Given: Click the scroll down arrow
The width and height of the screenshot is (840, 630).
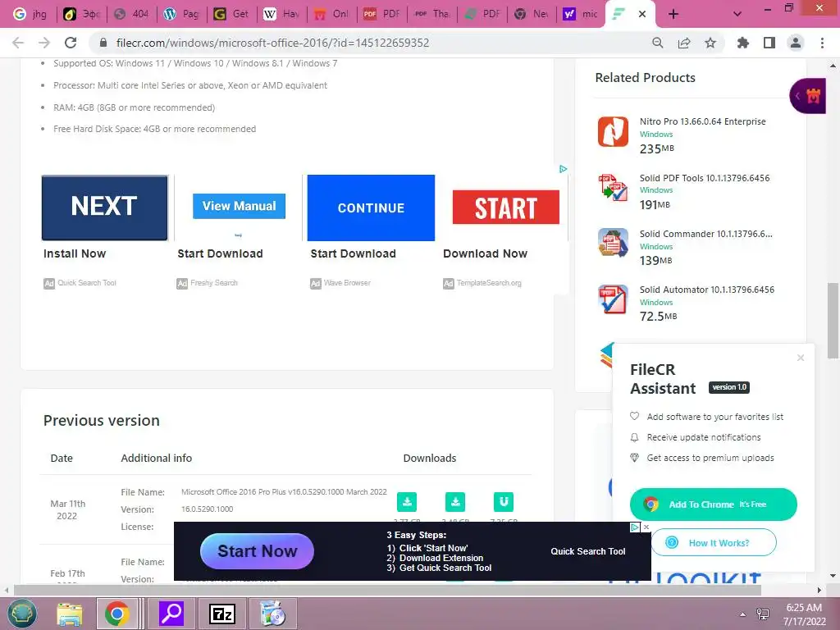Looking at the screenshot, I should pos(833,576).
